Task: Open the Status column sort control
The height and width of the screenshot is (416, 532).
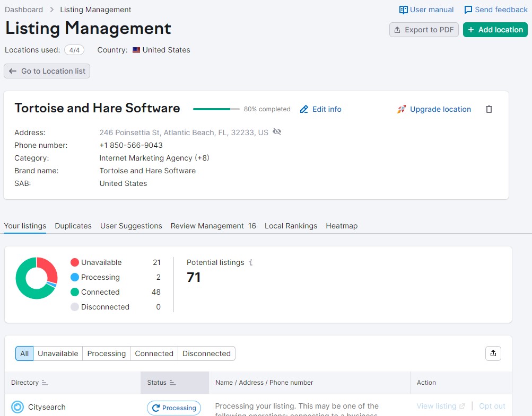Action: [x=173, y=383]
